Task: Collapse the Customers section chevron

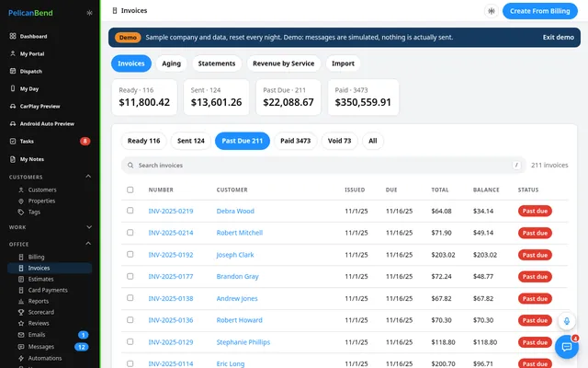Action: coord(88,176)
